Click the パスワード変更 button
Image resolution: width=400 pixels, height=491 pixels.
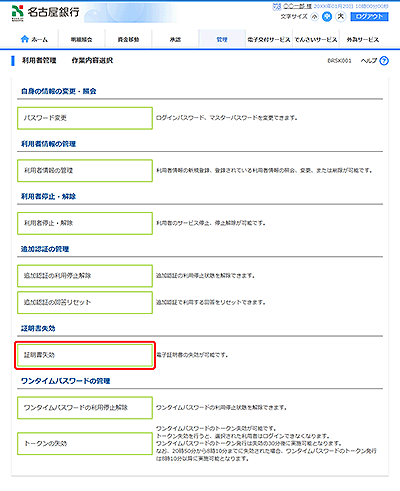pyautogui.click(x=85, y=118)
